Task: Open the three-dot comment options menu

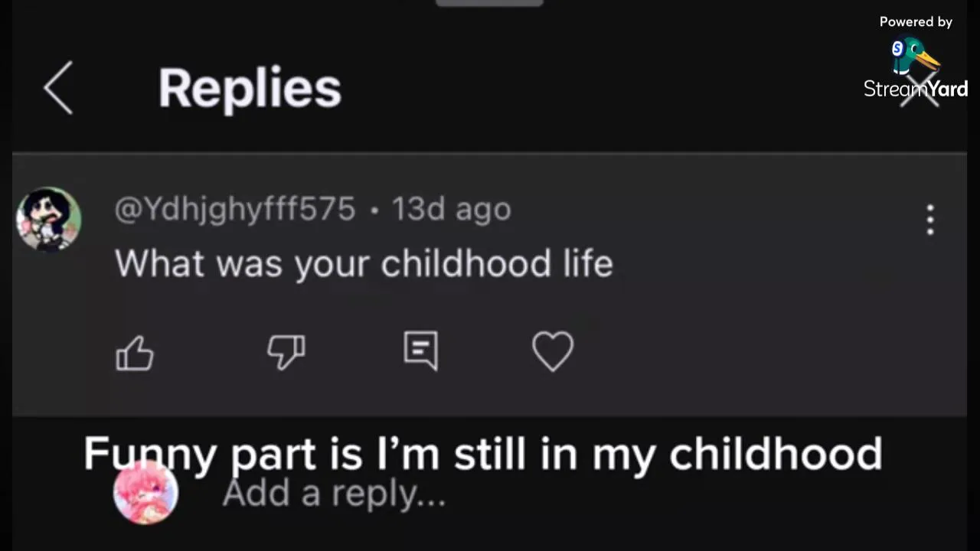Action: point(929,220)
